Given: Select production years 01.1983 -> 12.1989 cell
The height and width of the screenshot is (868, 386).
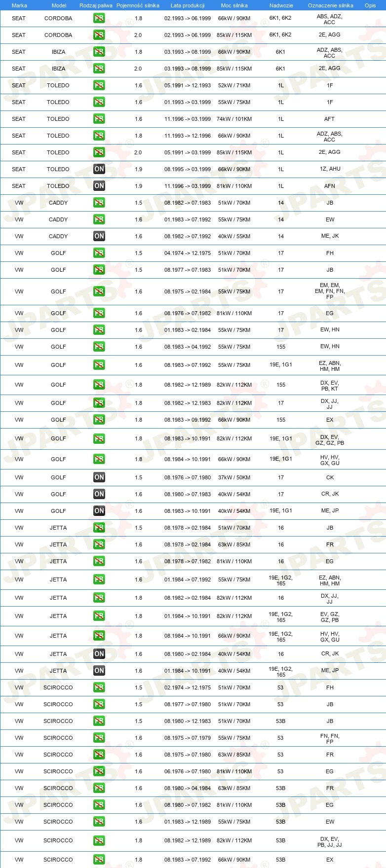Looking at the screenshot, I should click(x=188, y=822).
